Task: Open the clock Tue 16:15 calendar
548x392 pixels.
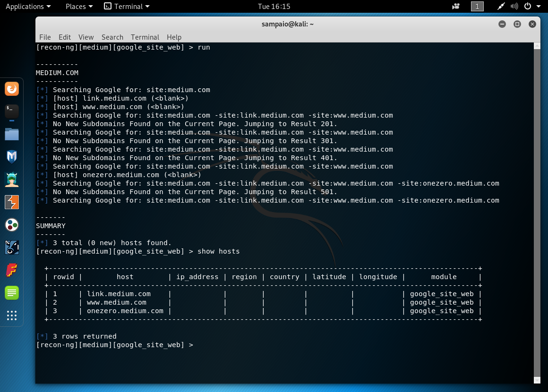Action: (274, 6)
